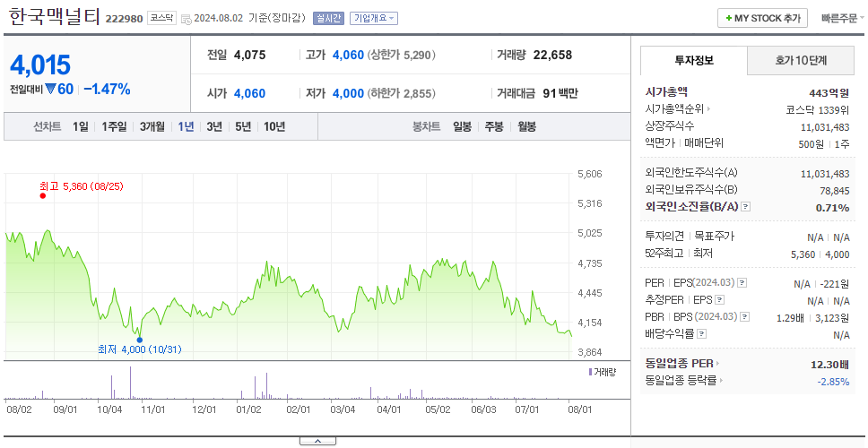The width and height of the screenshot is (868, 448).
Task: Click 외국인보유주식수 value 78,845
Action: (x=834, y=191)
